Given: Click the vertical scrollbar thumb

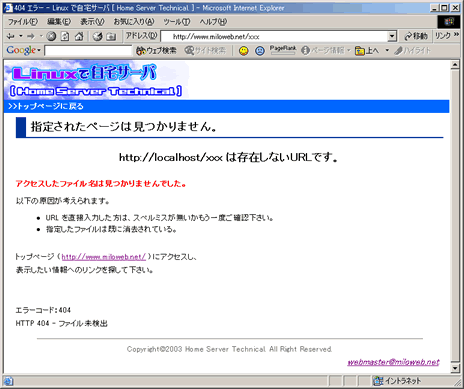Looking at the screenshot, I should (455, 215).
